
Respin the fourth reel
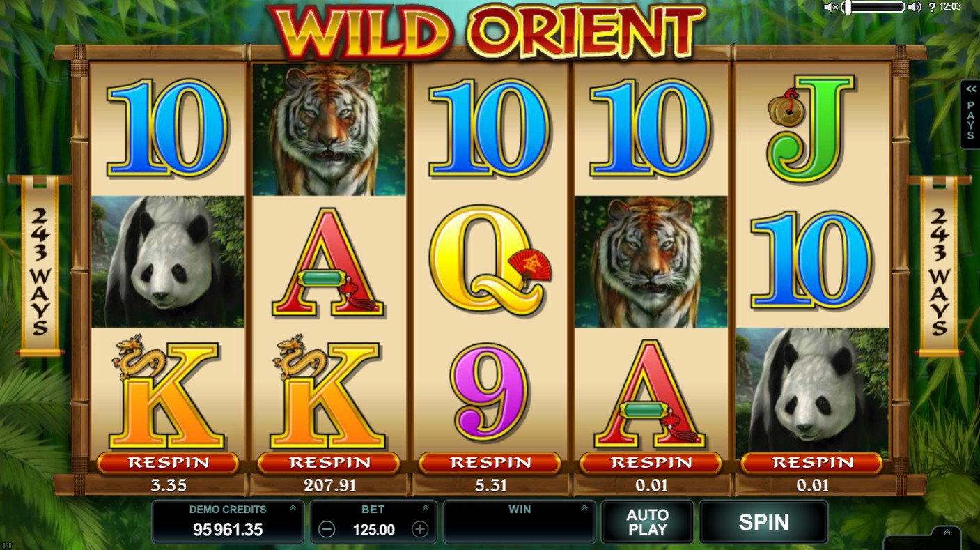(651, 463)
